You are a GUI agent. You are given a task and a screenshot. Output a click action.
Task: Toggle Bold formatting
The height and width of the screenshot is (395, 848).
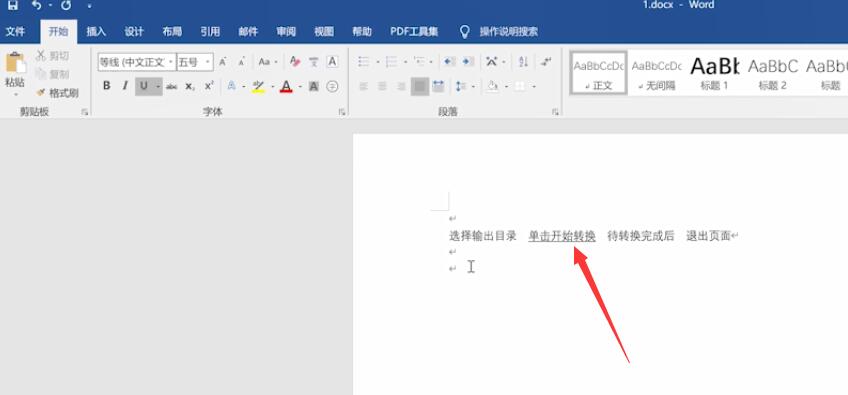(107, 85)
